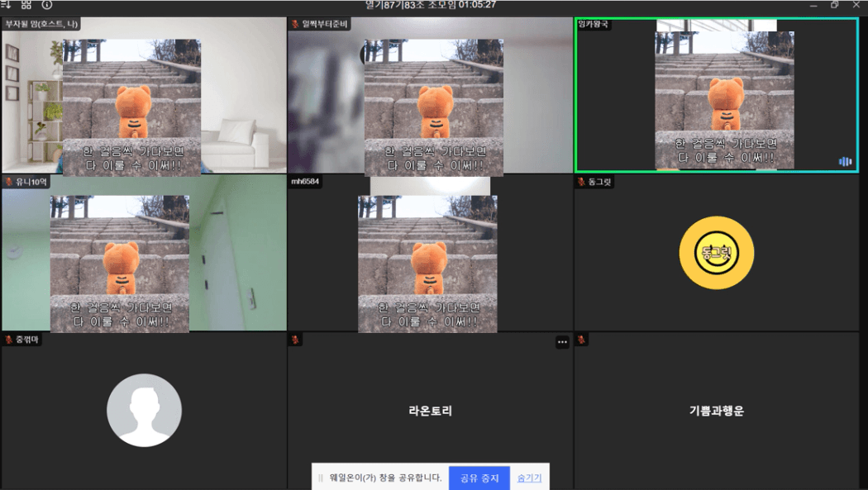The height and width of the screenshot is (490, 868).
Task: Click the 잉카왕국 name label
Action: point(593,24)
